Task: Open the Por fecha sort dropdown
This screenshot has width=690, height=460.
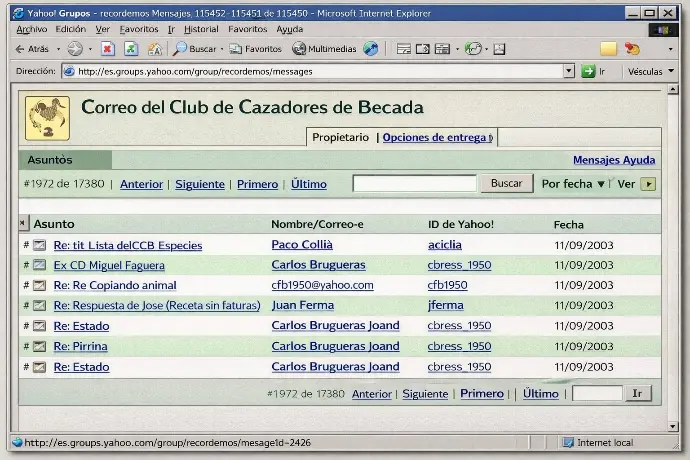Action: (573, 184)
